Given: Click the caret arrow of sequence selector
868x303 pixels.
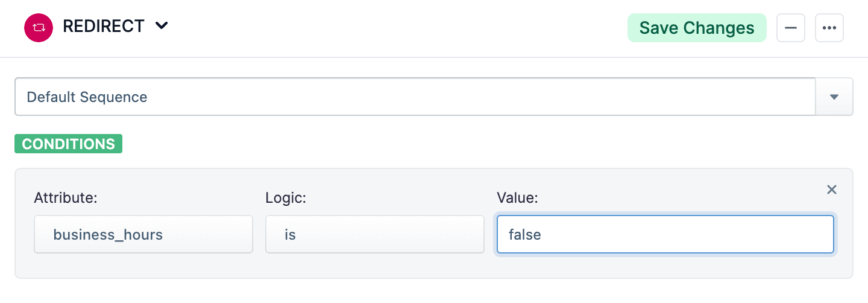Looking at the screenshot, I should (x=834, y=97).
